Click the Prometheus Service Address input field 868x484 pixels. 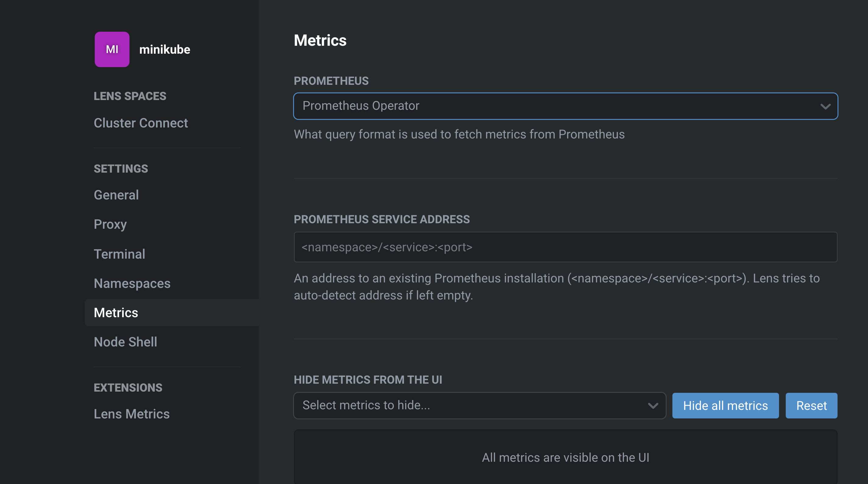click(x=565, y=247)
